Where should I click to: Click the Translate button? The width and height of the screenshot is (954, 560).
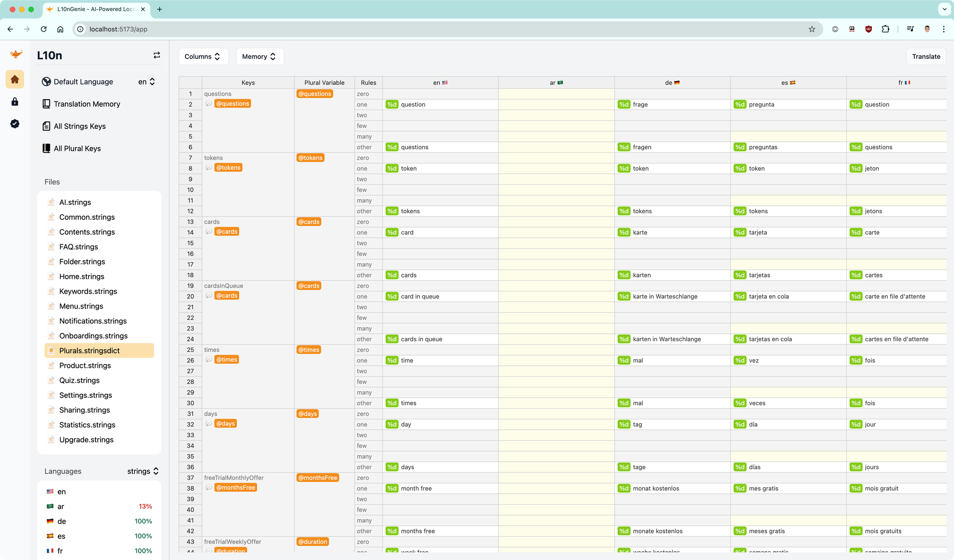point(926,56)
